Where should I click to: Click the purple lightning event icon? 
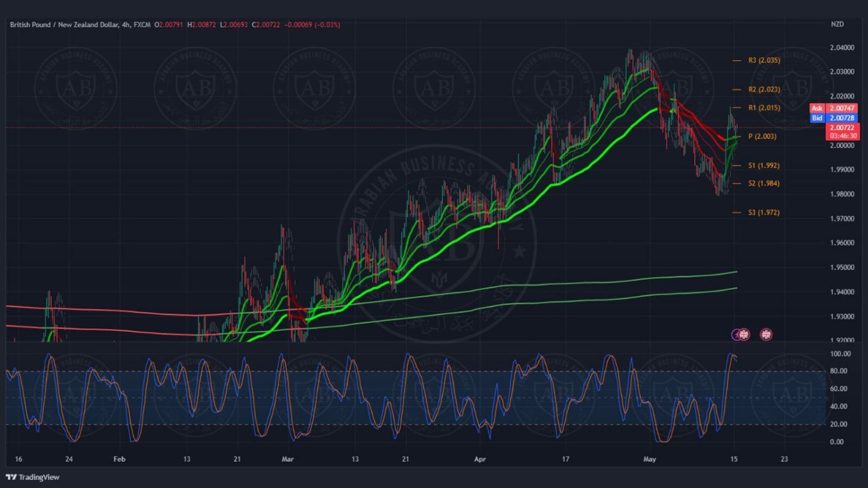pyautogui.click(x=736, y=334)
